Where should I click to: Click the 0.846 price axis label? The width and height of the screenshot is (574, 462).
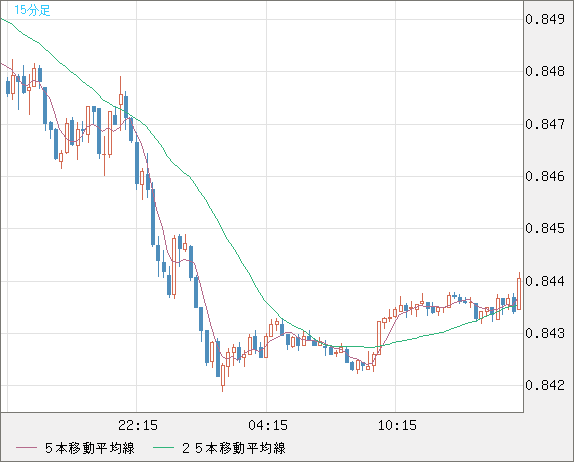pos(545,176)
